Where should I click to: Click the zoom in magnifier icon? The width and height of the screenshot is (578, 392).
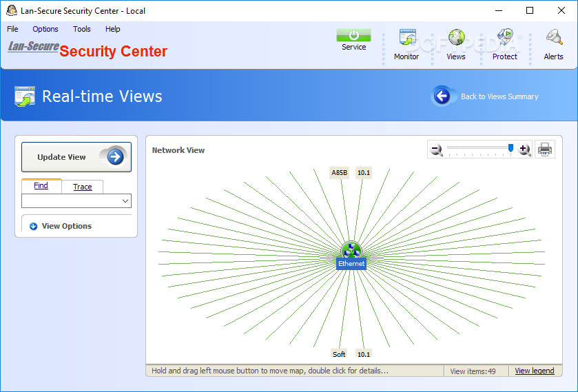click(524, 149)
